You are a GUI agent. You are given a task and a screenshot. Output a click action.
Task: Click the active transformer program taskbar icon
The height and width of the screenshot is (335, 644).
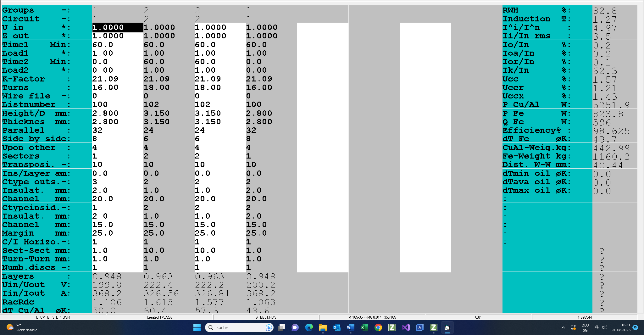click(x=447, y=327)
